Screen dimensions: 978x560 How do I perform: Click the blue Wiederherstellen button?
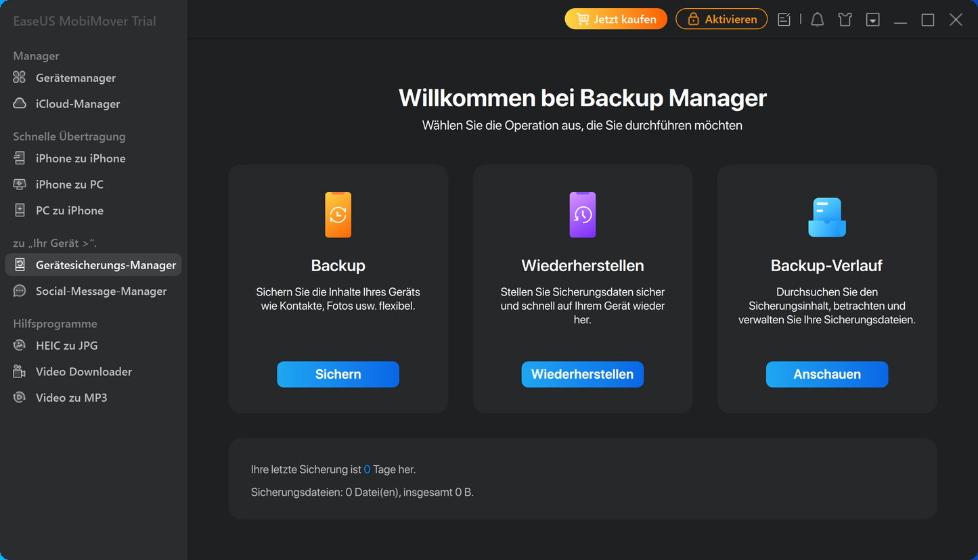tap(582, 374)
